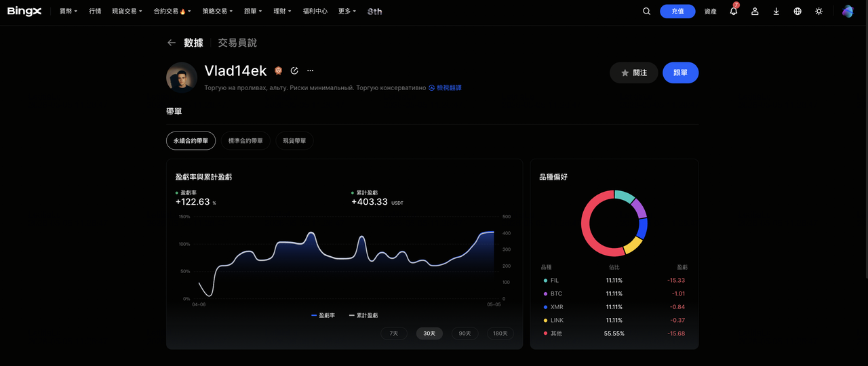Open the search magnifier icon
868x366 pixels.
point(646,12)
